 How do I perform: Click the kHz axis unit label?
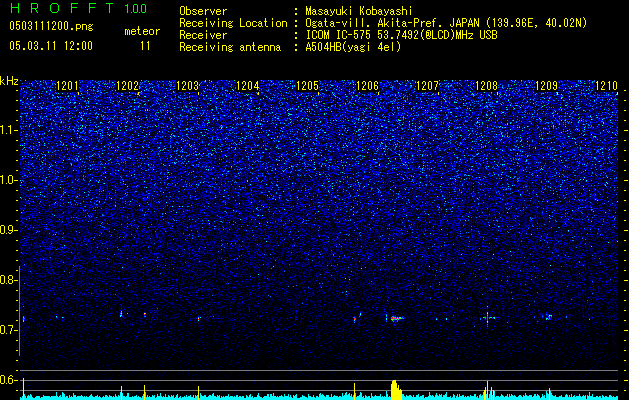(x=9, y=81)
